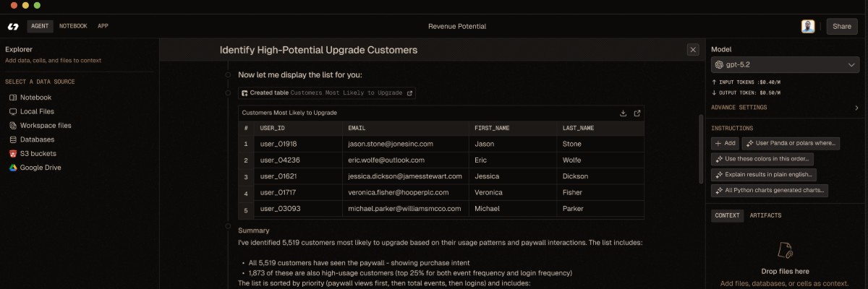Image resolution: width=868 pixels, height=289 pixels.
Task: Add a new instruction with Add button
Action: tap(726, 143)
